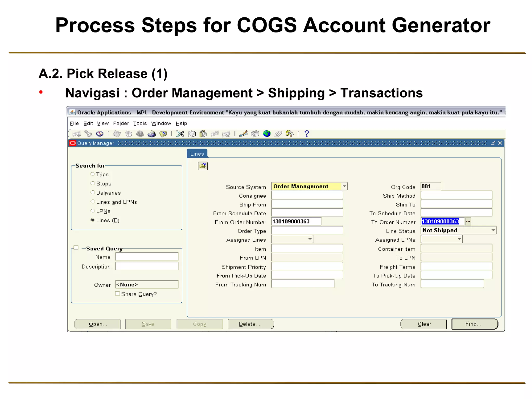Click the New record toolbar icon
This screenshot has width=532, height=399.
(x=77, y=134)
